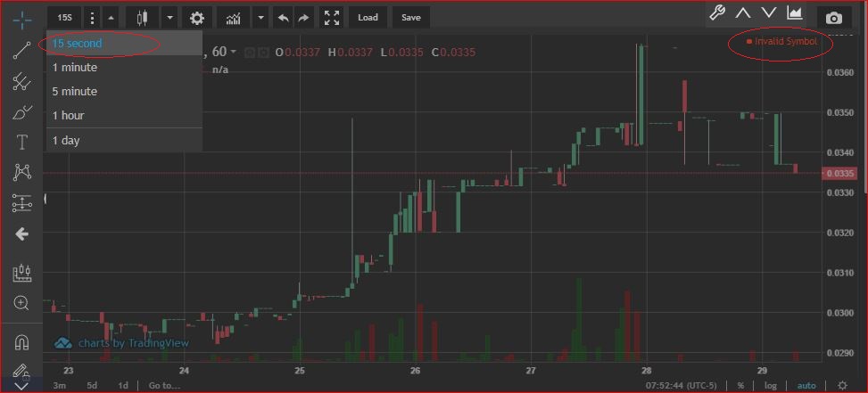Open the charts by TradingView link
The height and width of the screenshot is (393, 868).
point(122,343)
